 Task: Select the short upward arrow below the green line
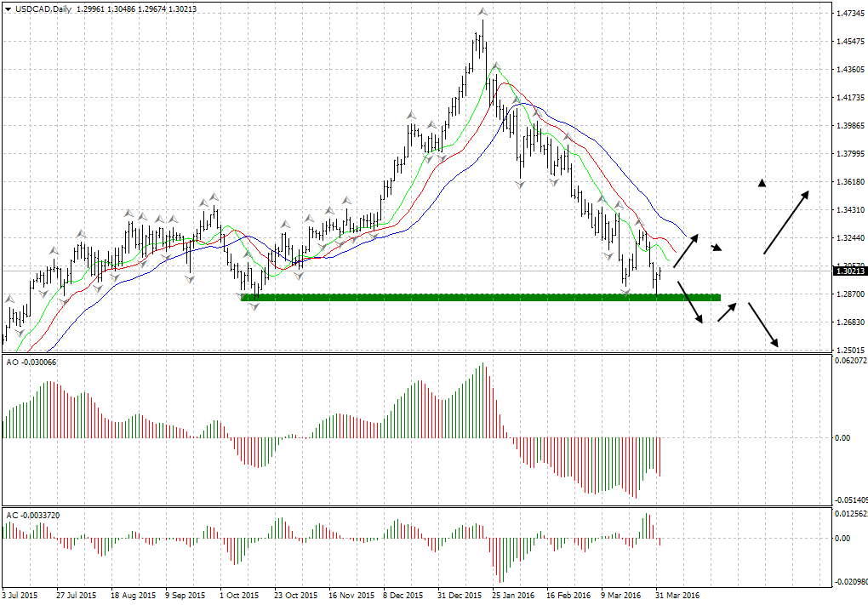coord(727,312)
